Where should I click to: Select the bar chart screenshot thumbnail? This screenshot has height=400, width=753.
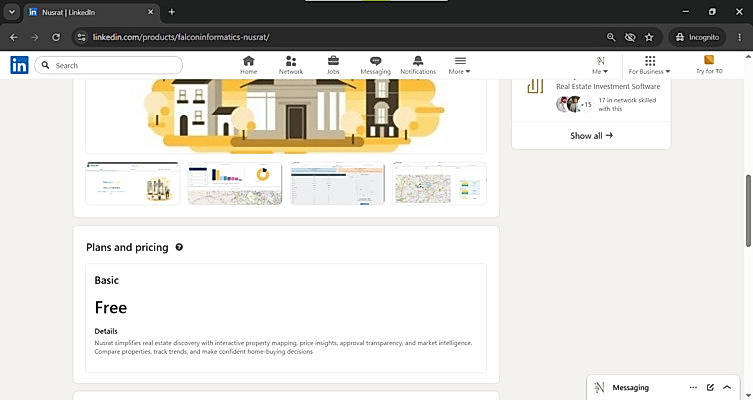click(234, 183)
